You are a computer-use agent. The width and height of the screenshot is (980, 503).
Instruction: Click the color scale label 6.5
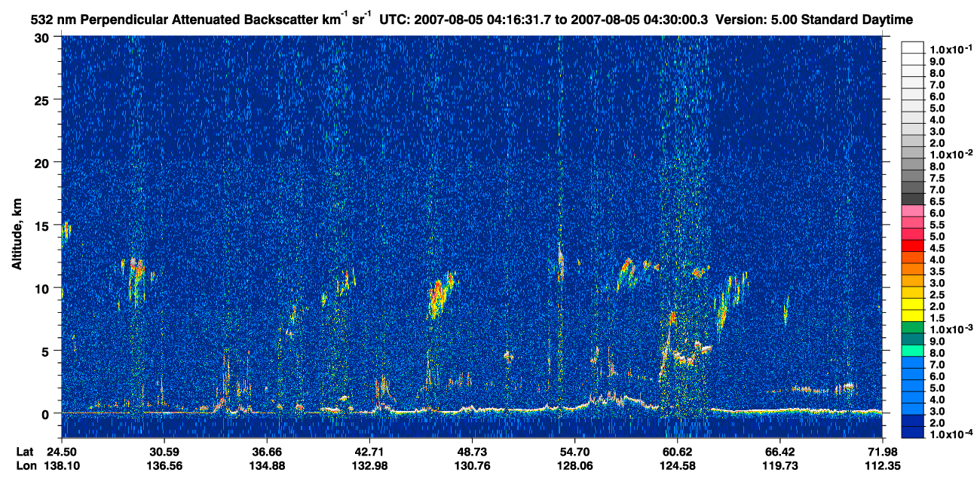pos(937,201)
